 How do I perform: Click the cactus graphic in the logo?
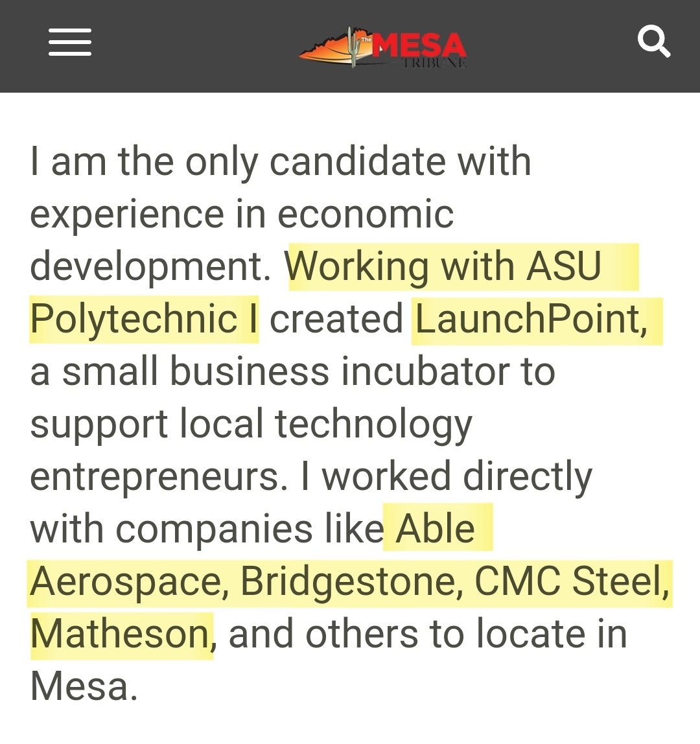point(353,48)
